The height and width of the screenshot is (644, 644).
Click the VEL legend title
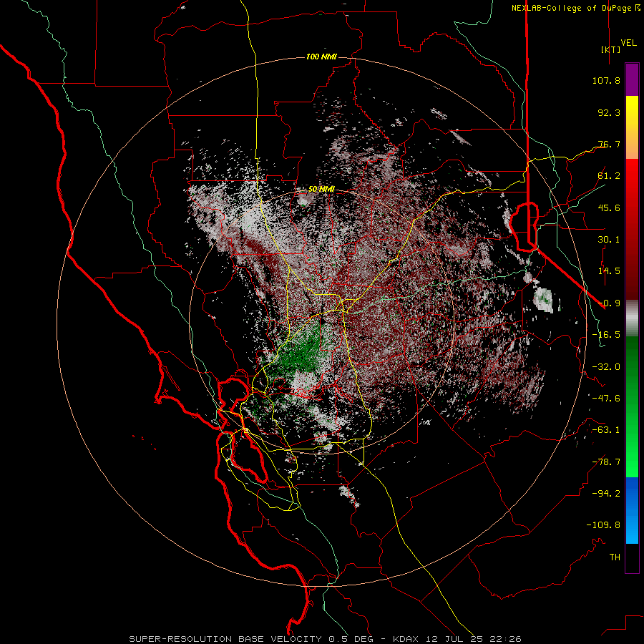coord(628,43)
